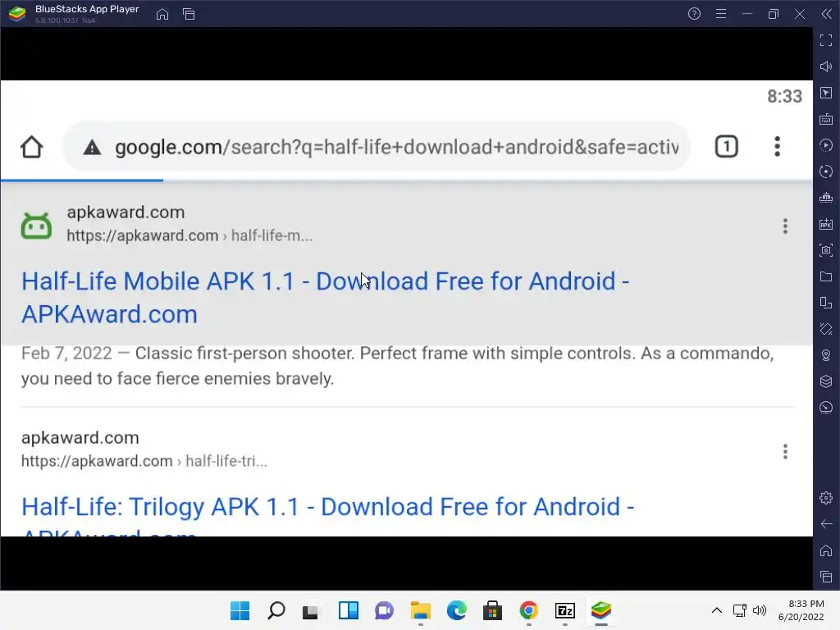Open the Chrome three-dot overflow menu

[x=777, y=147]
